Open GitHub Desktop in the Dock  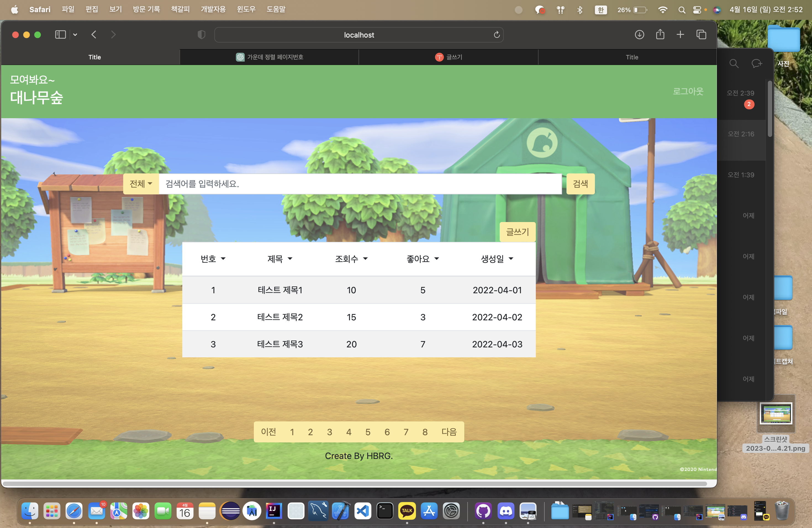pos(483,511)
